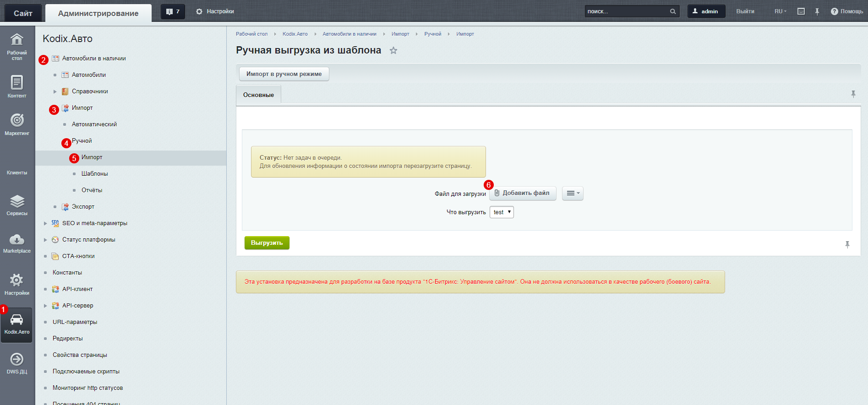The width and height of the screenshot is (868, 405).
Task: Expand the API-сервер node
Action: (45, 306)
